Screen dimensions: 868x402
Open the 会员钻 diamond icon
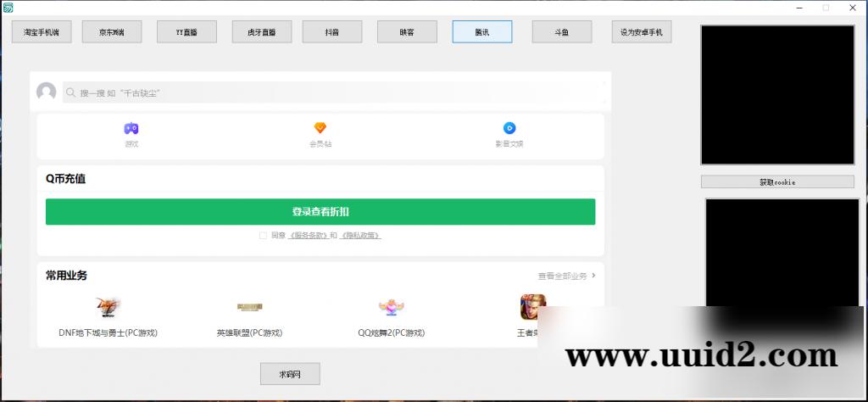(320, 128)
